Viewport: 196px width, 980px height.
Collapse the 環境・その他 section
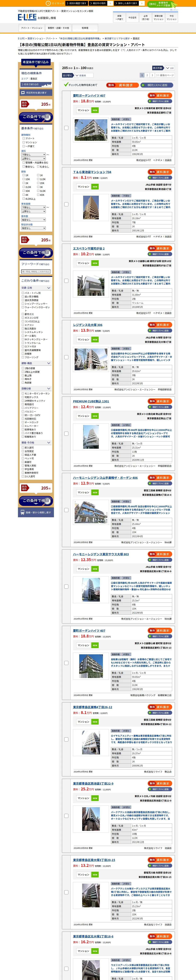pyautogui.click(x=36, y=442)
